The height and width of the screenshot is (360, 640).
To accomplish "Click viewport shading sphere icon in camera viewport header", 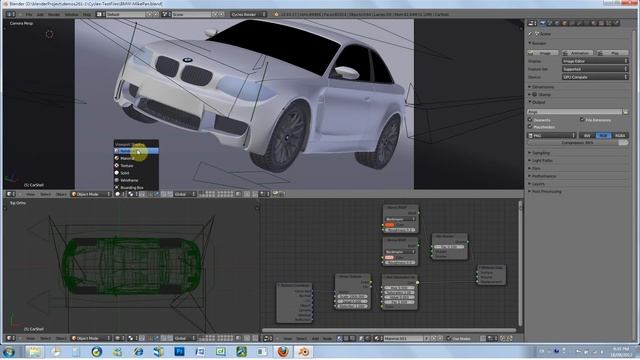I will point(118,194).
